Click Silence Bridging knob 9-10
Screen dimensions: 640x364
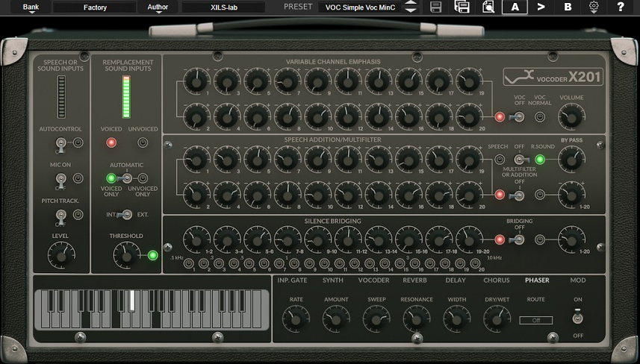[x=318, y=240]
